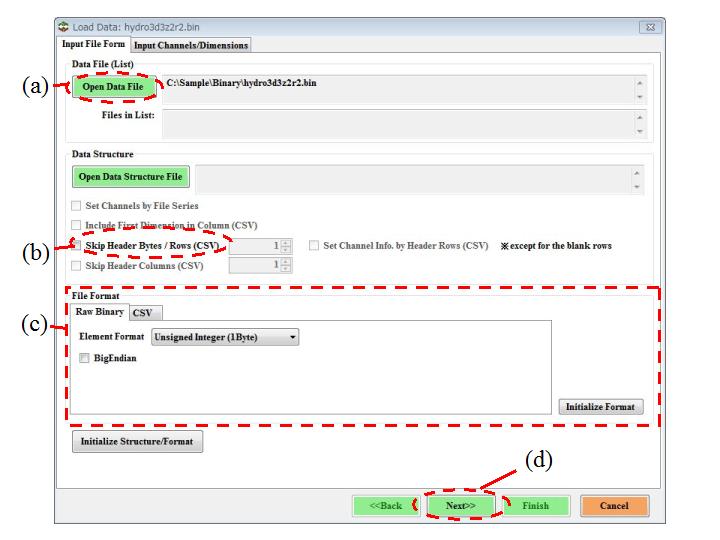The image size is (720, 540).
Task: Click Open Data Structure File button
Action: [130, 177]
